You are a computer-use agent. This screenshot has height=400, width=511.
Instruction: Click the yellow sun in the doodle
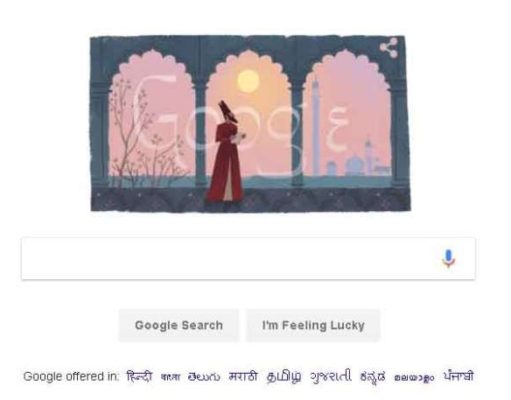click(248, 81)
